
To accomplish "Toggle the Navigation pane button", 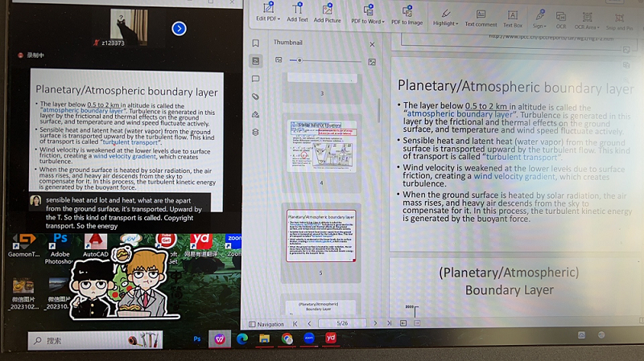I will [x=266, y=324].
